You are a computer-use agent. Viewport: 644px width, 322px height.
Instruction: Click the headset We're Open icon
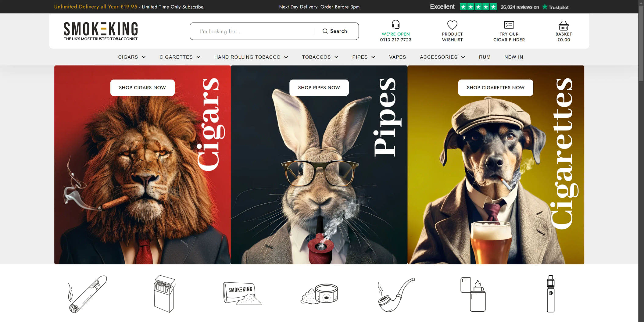(x=395, y=24)
